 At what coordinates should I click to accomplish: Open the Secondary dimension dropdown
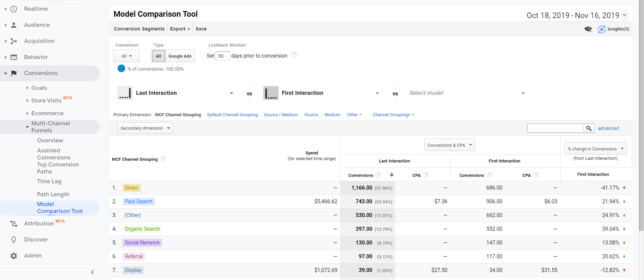click(x=145, y=128)
